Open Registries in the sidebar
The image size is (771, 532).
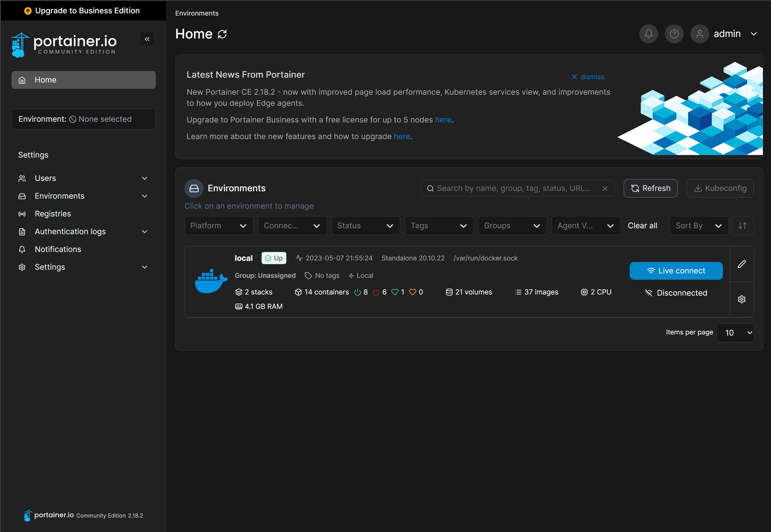(53, 214)
